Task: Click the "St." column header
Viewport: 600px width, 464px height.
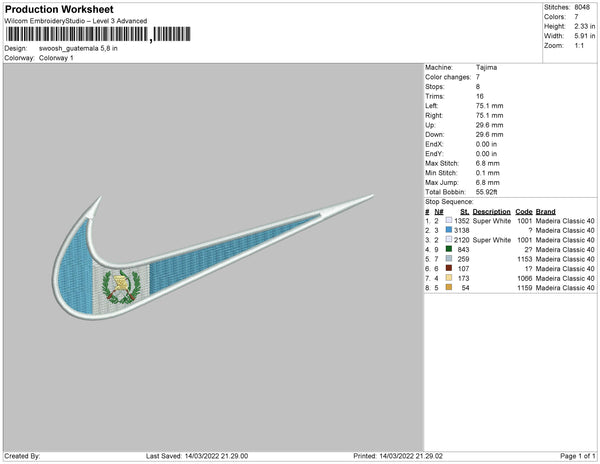Action: 465,212
